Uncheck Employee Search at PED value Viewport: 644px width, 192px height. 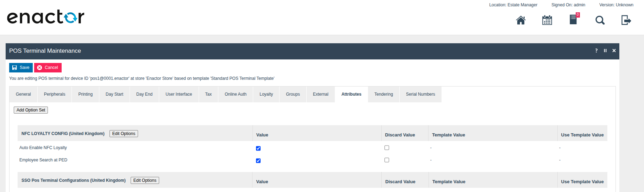point(258,161)
